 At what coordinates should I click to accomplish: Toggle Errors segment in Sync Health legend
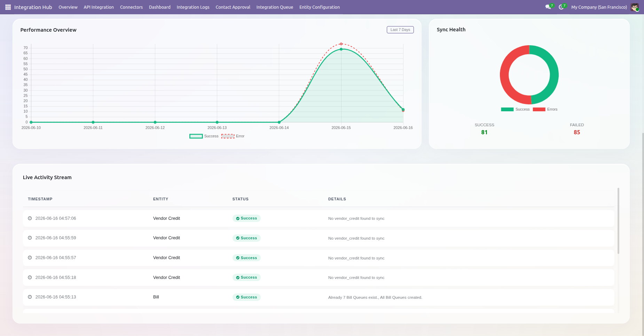tap(545, 109)
